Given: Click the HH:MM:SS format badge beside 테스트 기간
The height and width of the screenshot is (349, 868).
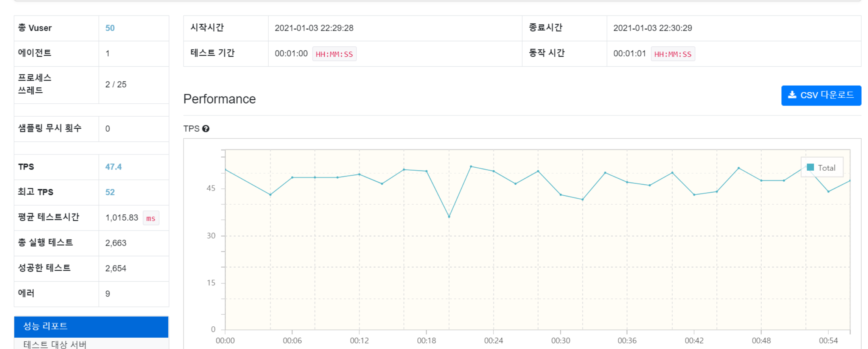Looking at the screenshot, I should pos(334,54).
